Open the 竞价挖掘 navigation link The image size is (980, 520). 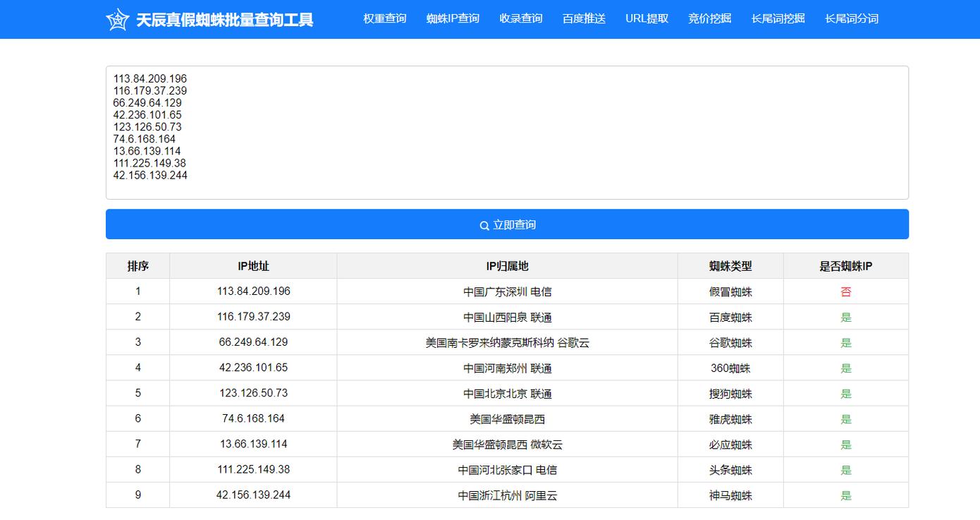coord(710,19)
